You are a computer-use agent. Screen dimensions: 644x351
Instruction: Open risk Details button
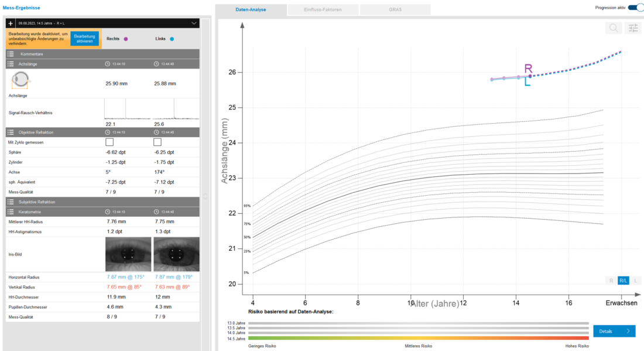[x=614, y=331]
